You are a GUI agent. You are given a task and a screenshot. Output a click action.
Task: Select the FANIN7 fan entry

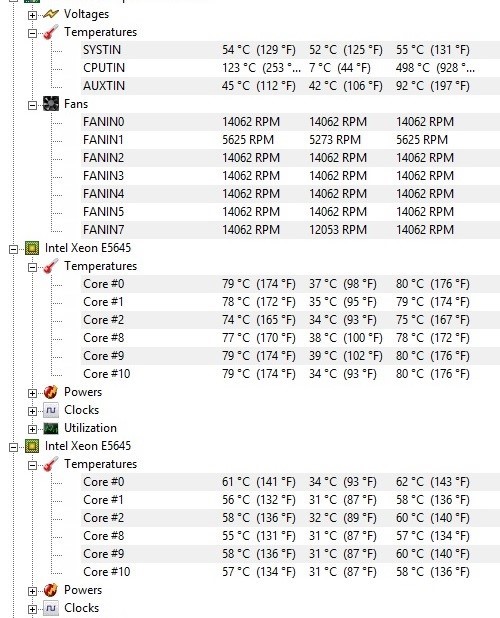click(290, 230)
